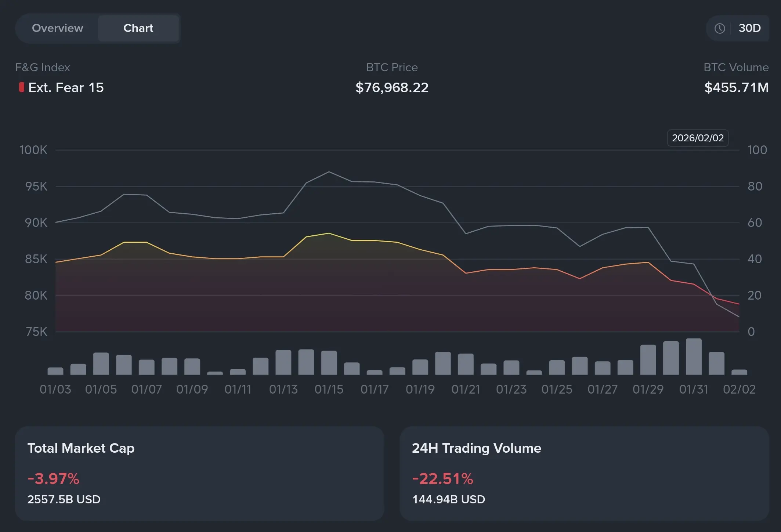Click the red Ext. Fear indicator icon
The height and width of the screenshot is (532, 781).
click(22, 87)
